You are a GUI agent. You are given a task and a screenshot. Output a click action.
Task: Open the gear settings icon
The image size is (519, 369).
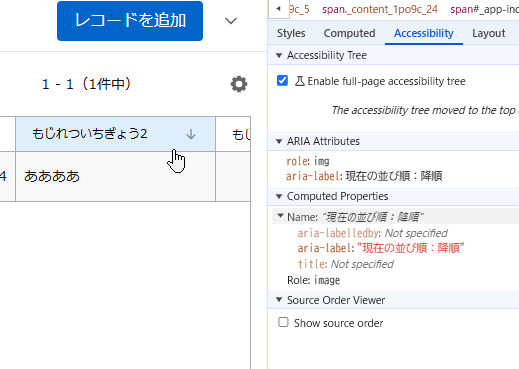(x=239, y=84)
